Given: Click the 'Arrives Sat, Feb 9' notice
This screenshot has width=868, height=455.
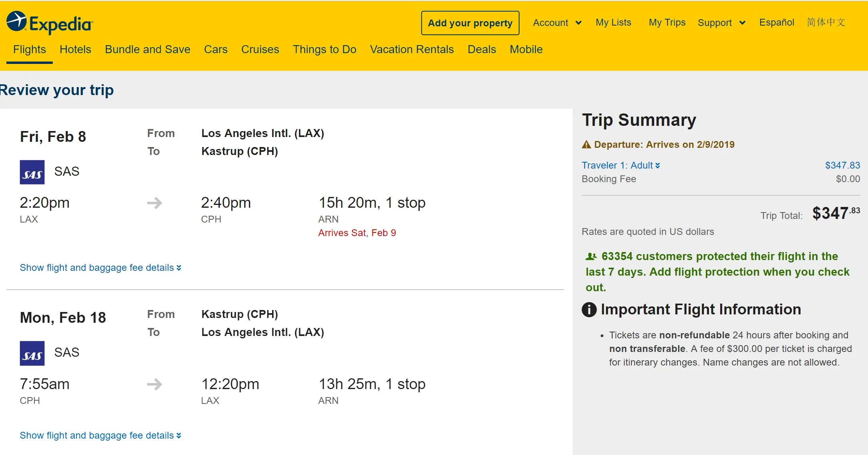Looking at the screenshot, I should pos(357,233).
